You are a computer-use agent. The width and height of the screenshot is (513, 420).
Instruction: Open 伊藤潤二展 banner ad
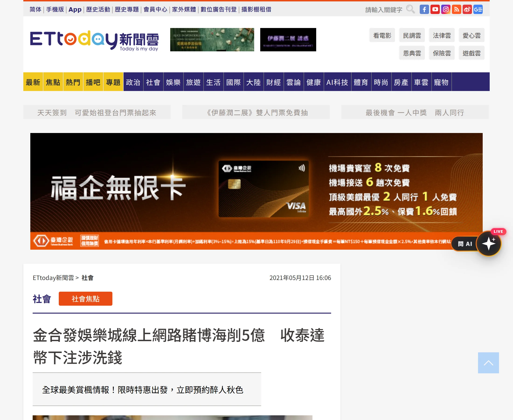click(288, 40)
